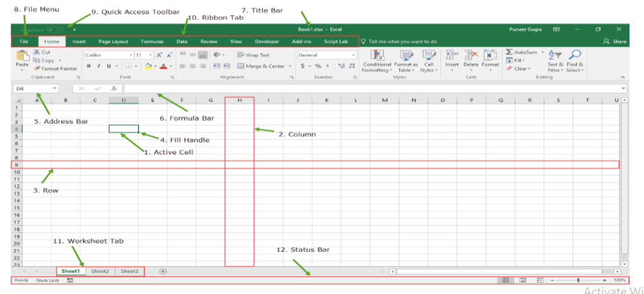Switch to Page Break Preview icon
This screenshot has width=644, height=294.
point(540,280)
